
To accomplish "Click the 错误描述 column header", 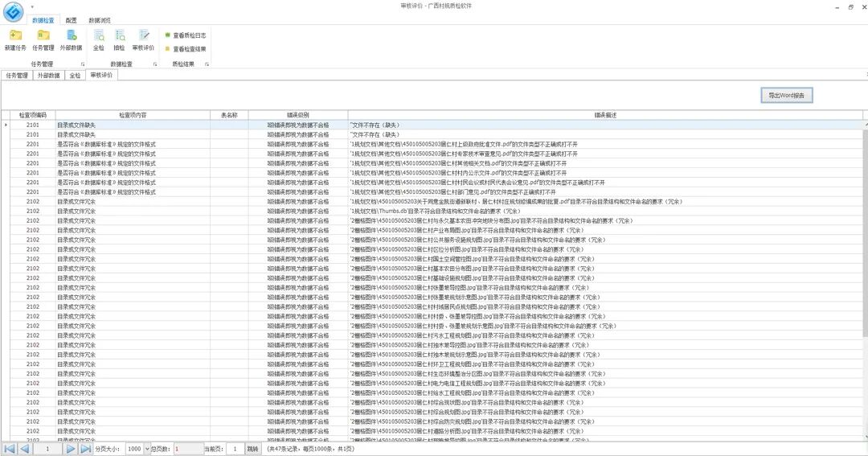I will tap(605, 115).
